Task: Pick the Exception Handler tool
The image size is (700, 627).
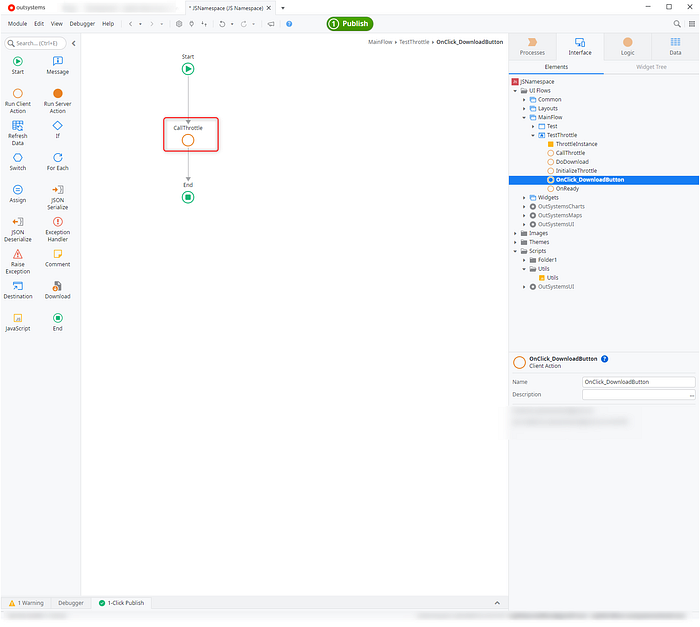Action: pyautogui.click(x=57, y=222)
